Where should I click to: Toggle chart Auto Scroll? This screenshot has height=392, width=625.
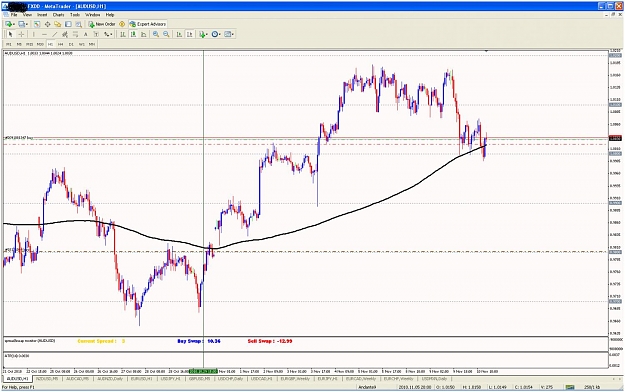[179, 34]
